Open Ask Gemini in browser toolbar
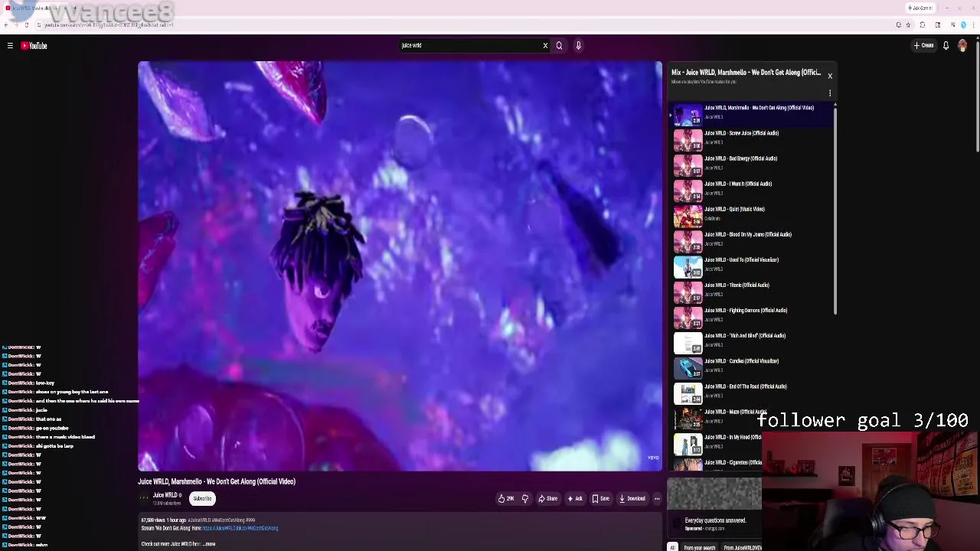980x551 pixels. point(920,8)
